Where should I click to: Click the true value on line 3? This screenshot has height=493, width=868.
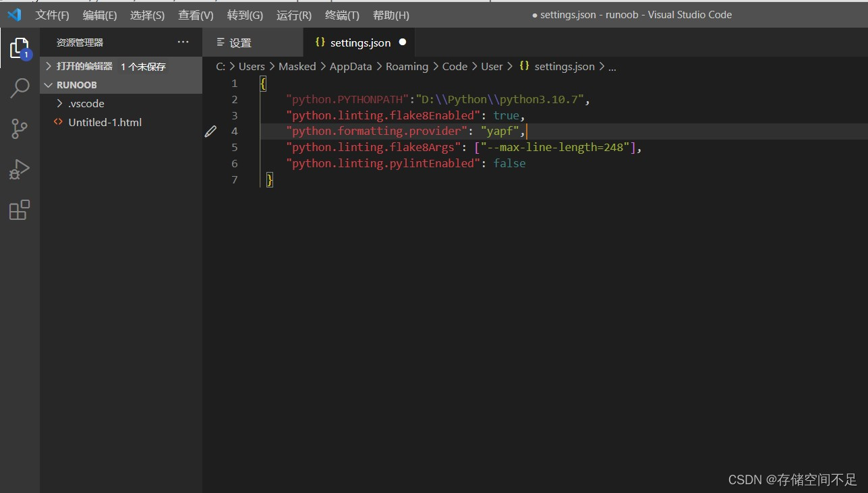point(506,115)
